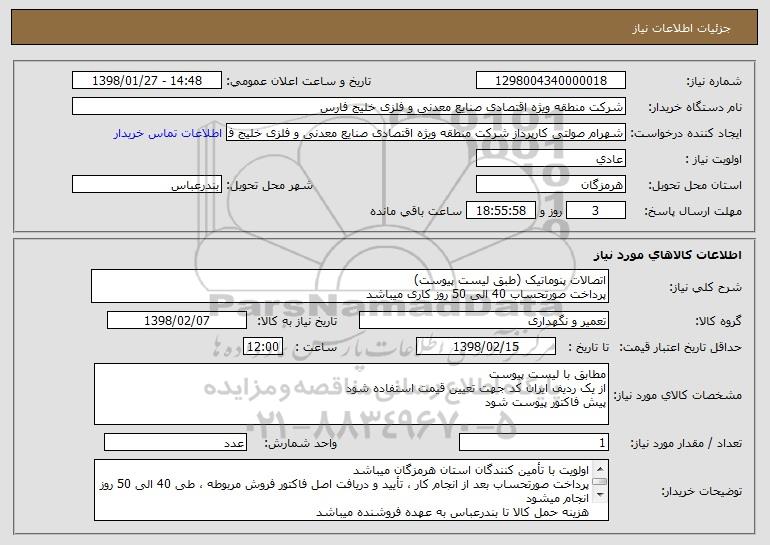Click the نام دستگاه خریدار field

pyautogui.click(x=349, y=107)
